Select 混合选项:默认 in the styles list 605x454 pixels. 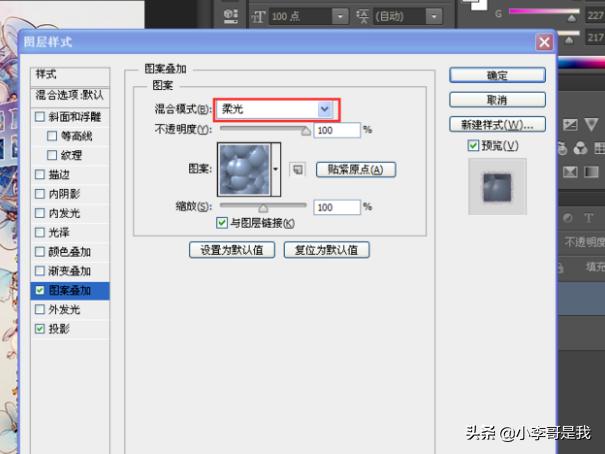click(69, 94)
